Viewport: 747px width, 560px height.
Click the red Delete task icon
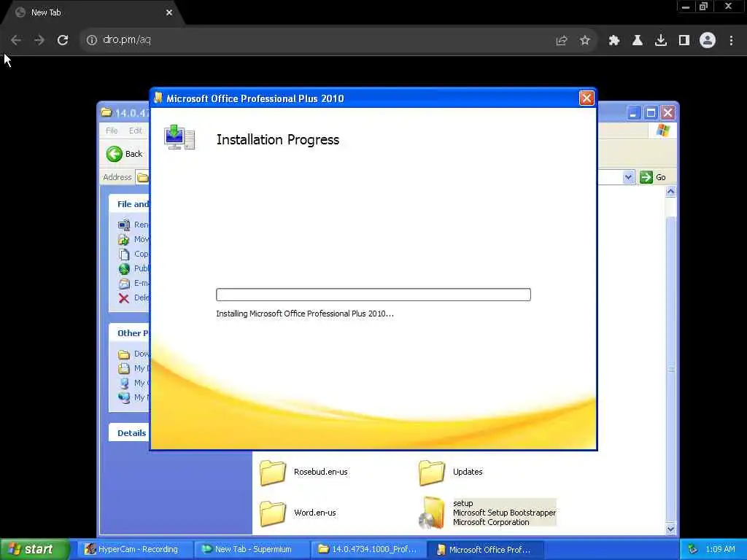(x=124, y=298)
